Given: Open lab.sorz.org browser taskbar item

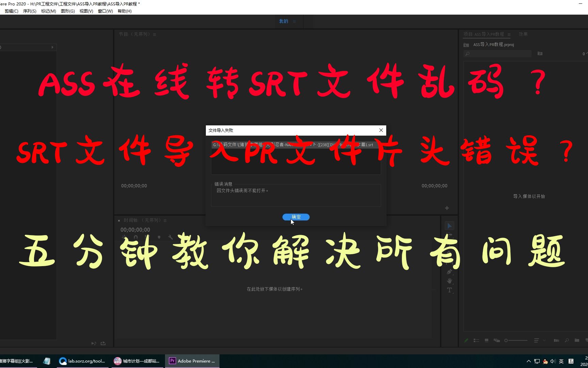Looking at the screenshot, I should (x=82, y=361).
